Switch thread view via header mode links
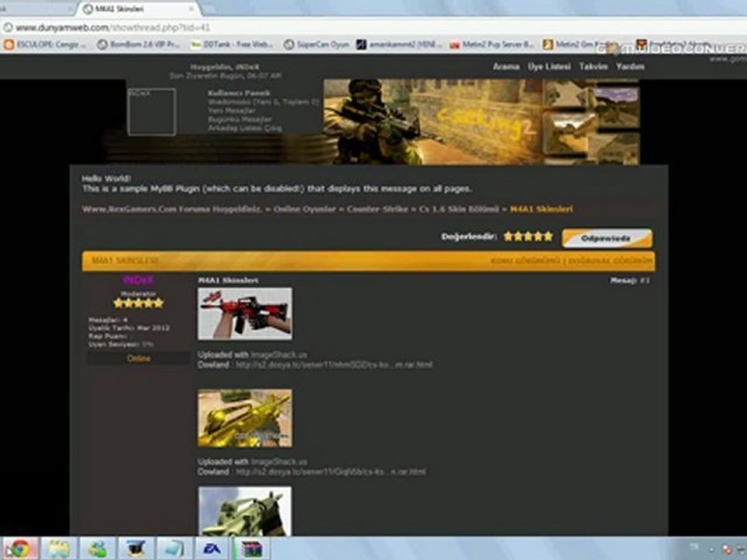Viewport: 747px width, 560px height. click(x=571, y=261)
